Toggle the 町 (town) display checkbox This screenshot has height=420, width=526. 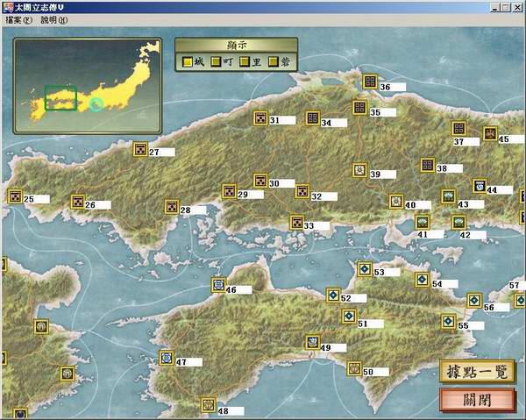click(216, 62)
